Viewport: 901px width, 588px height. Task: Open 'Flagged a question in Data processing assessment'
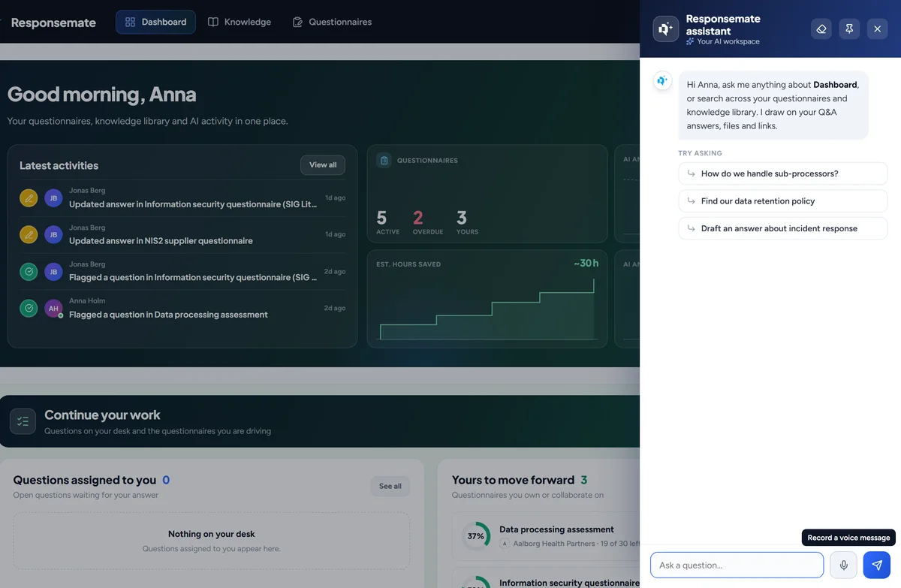168,315
